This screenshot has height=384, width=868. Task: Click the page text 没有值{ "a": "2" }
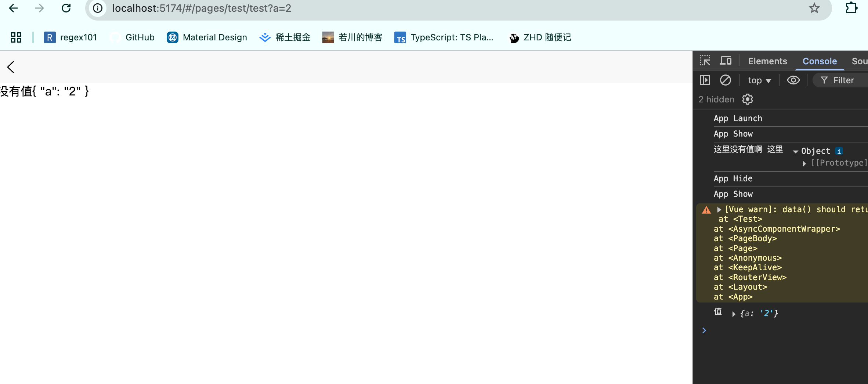click(44, 91)
